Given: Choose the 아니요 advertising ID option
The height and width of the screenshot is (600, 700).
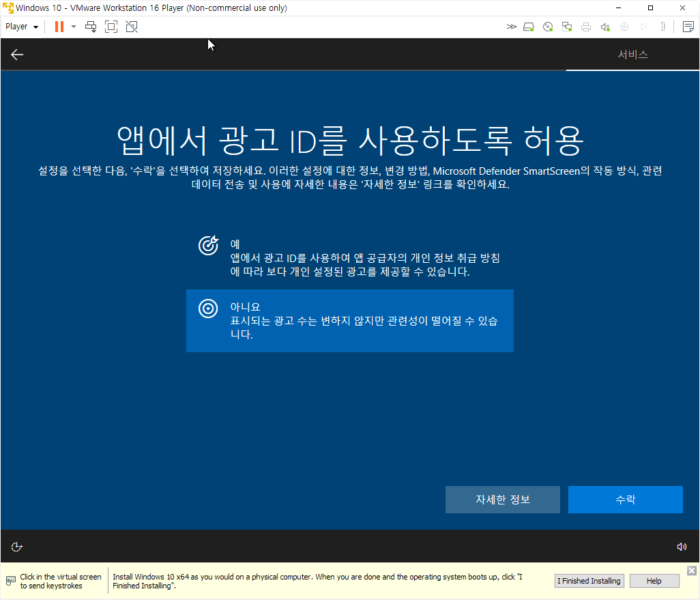Looking at the screenshot, I should pyautogui.click(x=349, y=321).
